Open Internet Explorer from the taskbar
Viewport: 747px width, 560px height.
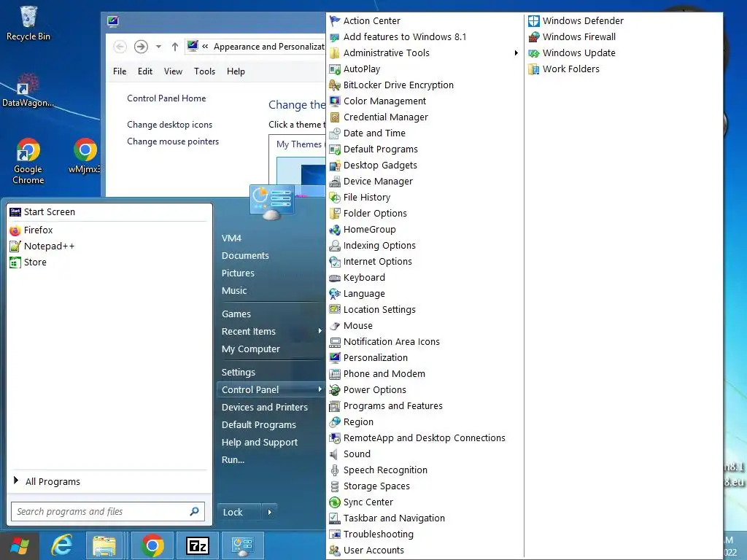(62, 545)
